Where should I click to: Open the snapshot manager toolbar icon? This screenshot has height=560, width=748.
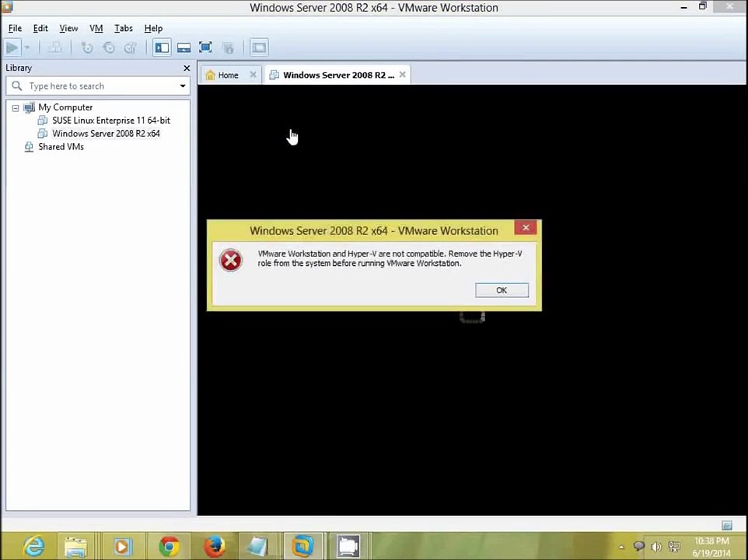pos(130,47)
